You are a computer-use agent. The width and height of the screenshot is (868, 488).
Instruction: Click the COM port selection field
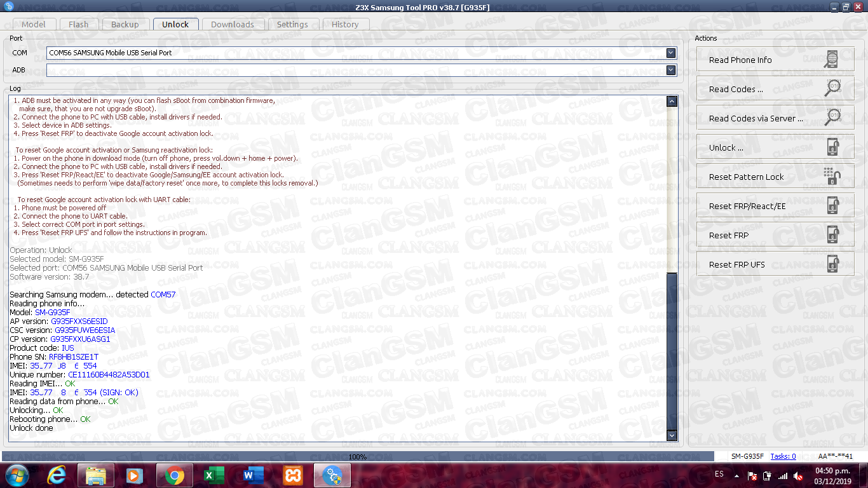362,53
